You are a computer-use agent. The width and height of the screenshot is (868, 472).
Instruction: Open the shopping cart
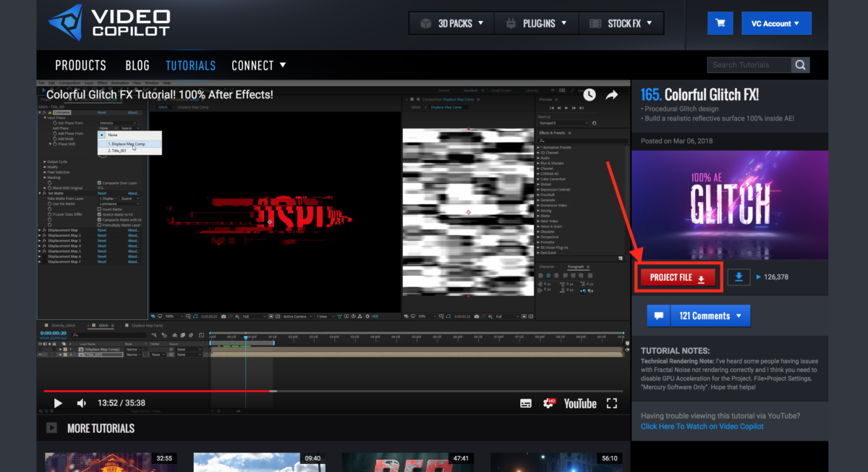720,23
